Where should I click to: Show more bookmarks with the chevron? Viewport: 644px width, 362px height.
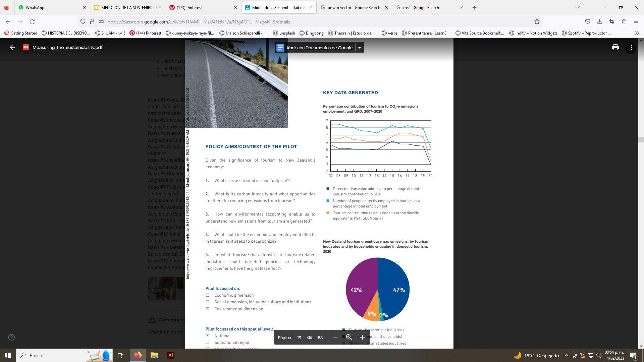[637, 33]
